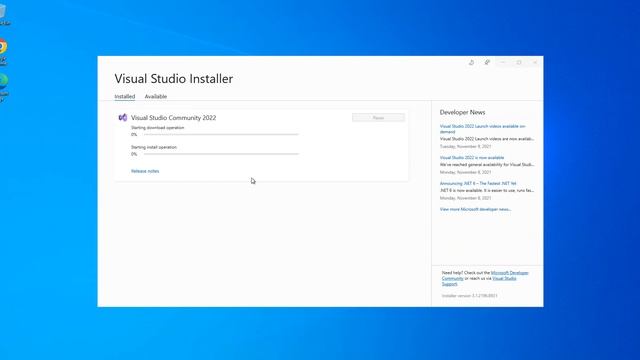Open 'Visual Studio 2022 is now available' news link
Image resolution: width=640 pixels, height=360 pixels.
(472, 158)
